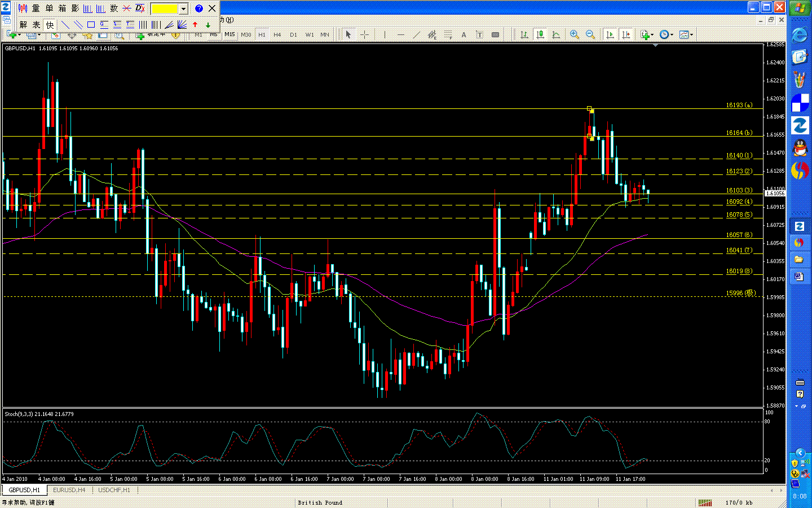Click the 单 button in floating toolbar
Image resolution: width=812 pixels, height=508 pixels.
[49, 8]
